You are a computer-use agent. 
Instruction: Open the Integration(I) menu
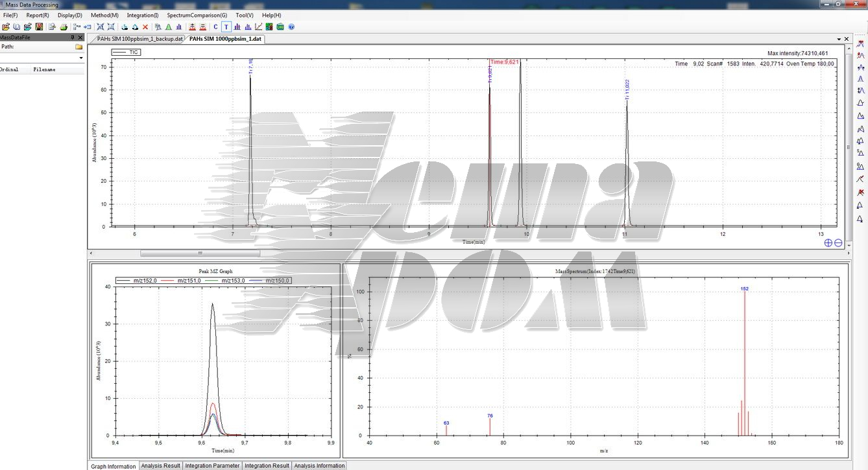pos(142,15)
